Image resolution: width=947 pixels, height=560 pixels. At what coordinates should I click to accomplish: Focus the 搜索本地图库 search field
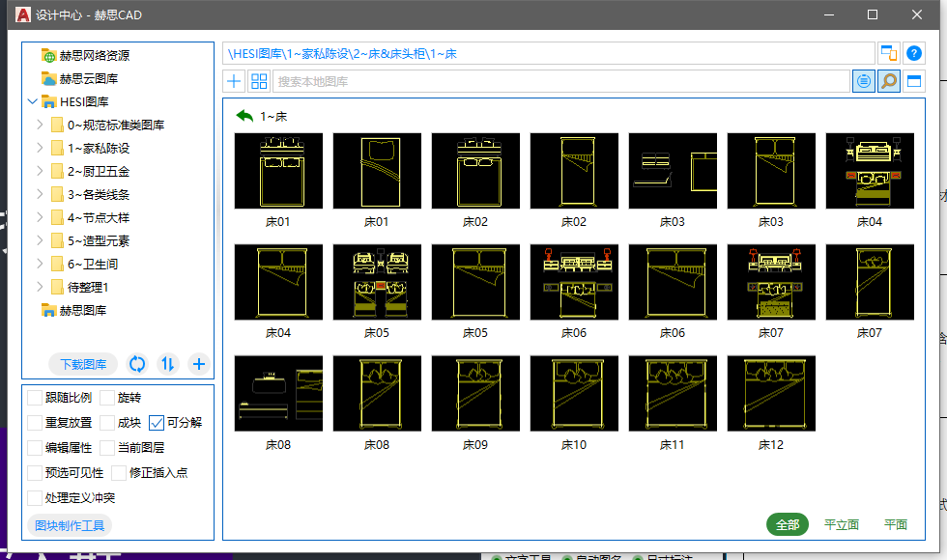click(561, 81)
